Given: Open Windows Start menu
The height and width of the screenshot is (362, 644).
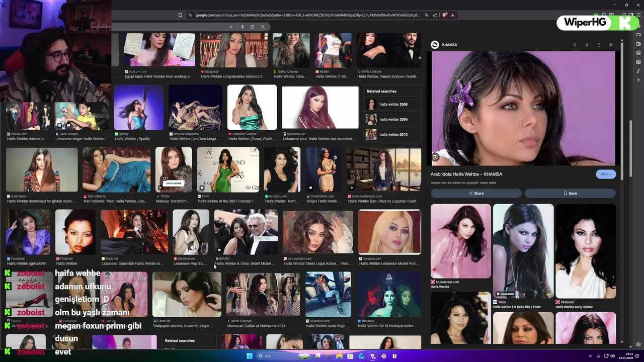Looking at the screenshot, I should [x=249, y=356].
